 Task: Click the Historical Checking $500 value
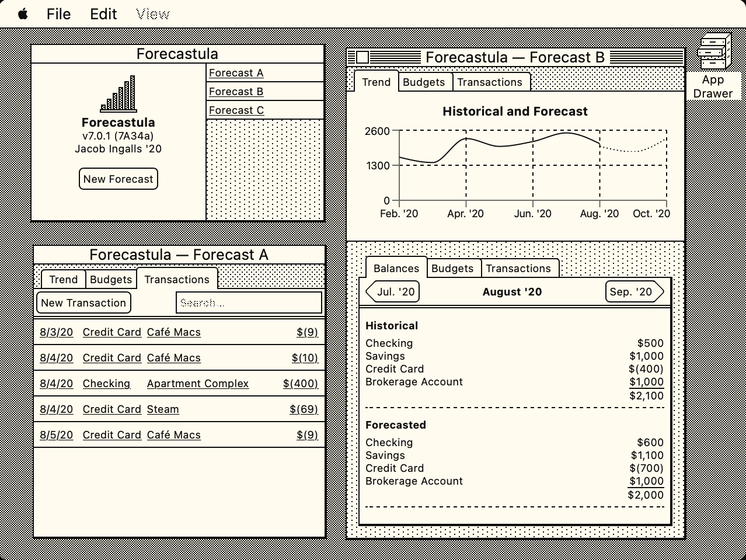(x=650, y=343)
